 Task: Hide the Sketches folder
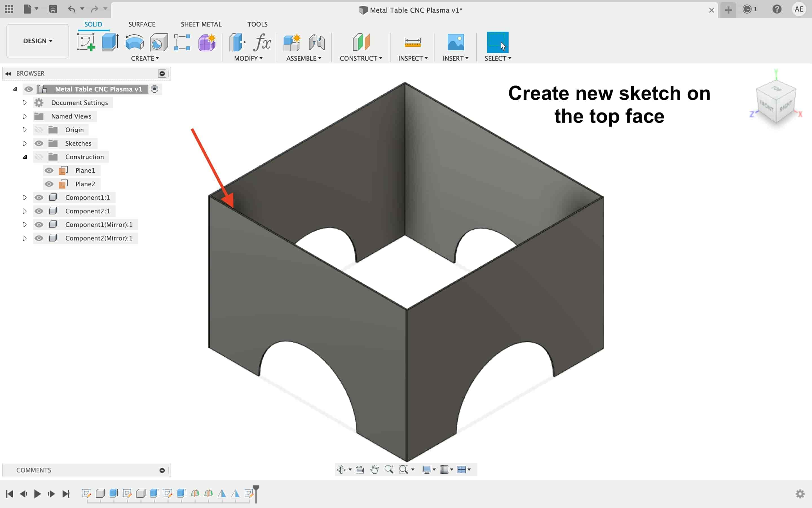pos(39,143)
